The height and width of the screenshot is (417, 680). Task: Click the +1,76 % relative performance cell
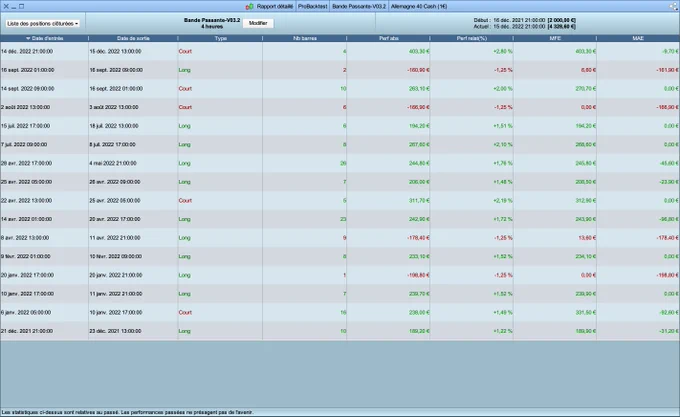coord(503,163)
